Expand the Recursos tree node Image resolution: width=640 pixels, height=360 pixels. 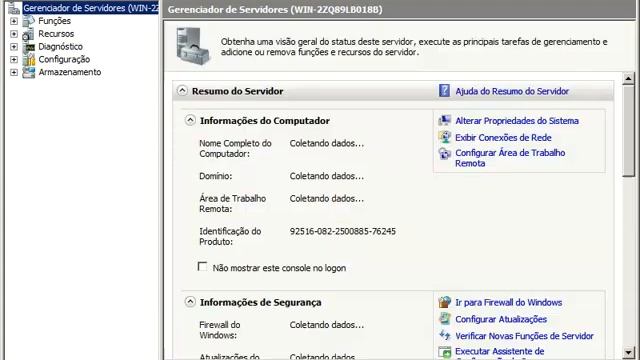(x=14, y=34)
